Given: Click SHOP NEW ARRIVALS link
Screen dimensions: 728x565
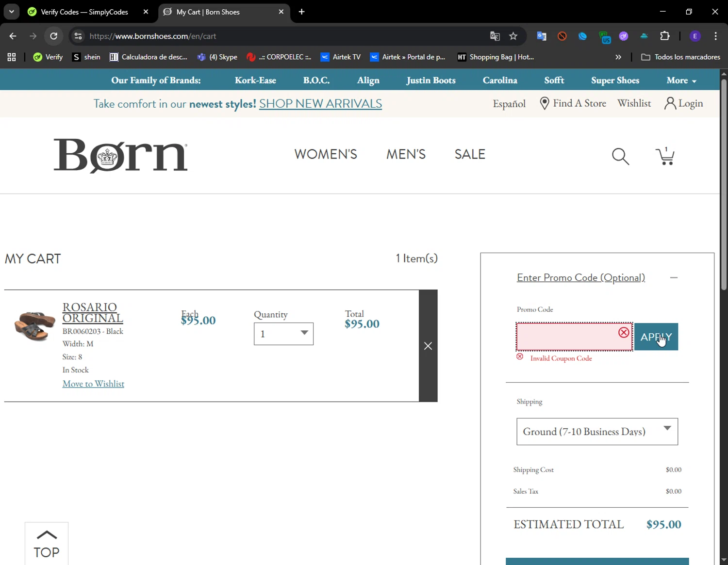Looking at the screenshot, I should pos(320,104).
